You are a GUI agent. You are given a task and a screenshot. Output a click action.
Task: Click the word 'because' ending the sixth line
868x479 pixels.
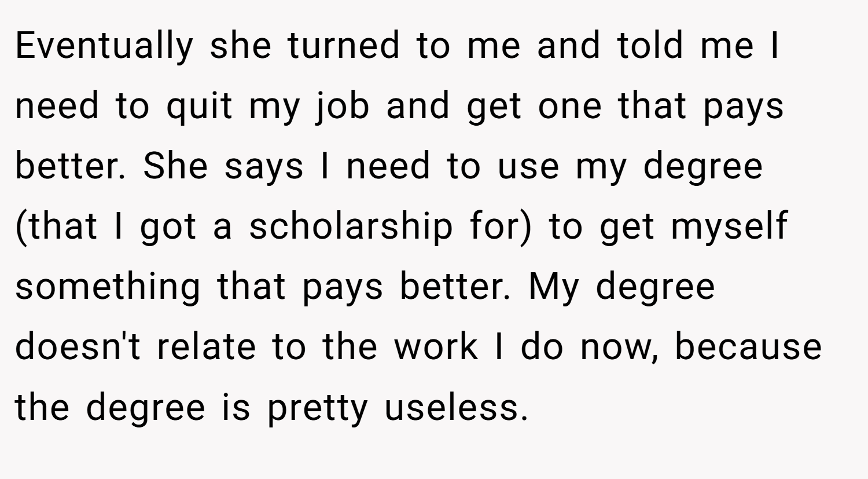click(x=748, y=346)
